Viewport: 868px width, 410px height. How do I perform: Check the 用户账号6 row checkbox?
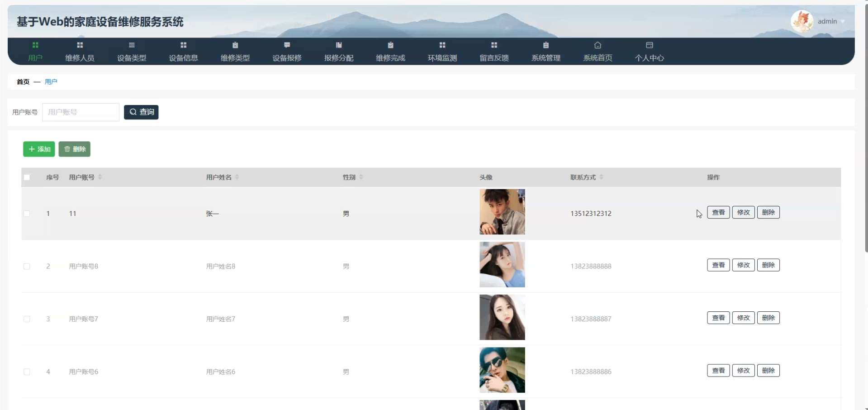coord(27,372)
